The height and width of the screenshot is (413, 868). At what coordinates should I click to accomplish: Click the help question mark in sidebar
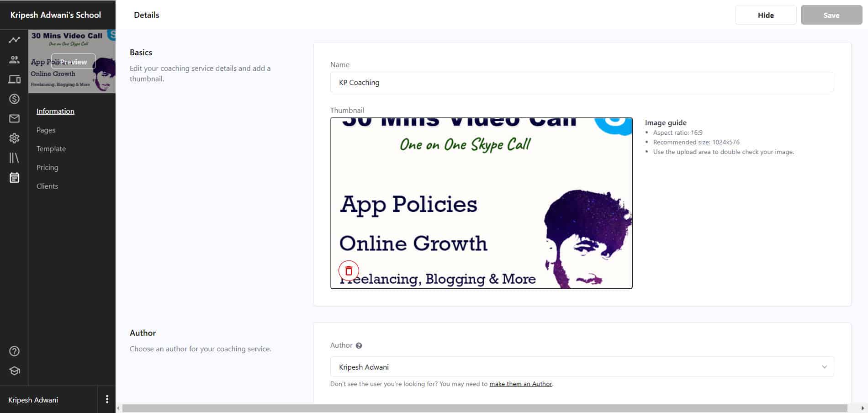coord(14,351)
